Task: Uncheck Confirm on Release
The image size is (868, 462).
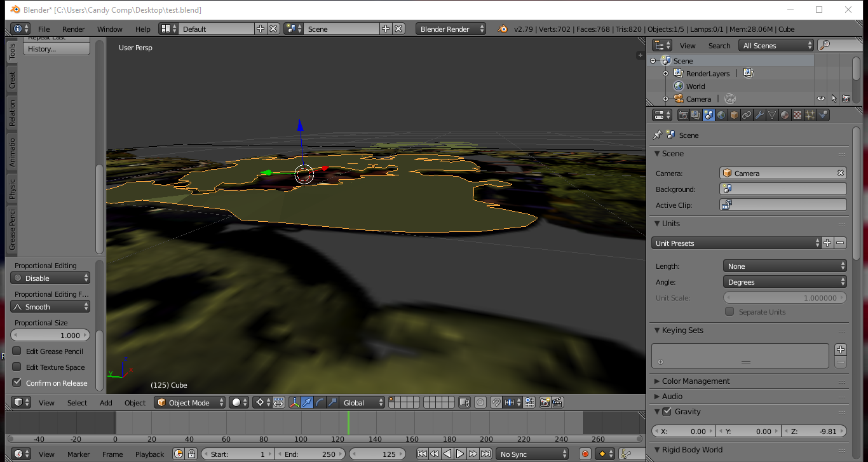Action: tap(17, 383)
